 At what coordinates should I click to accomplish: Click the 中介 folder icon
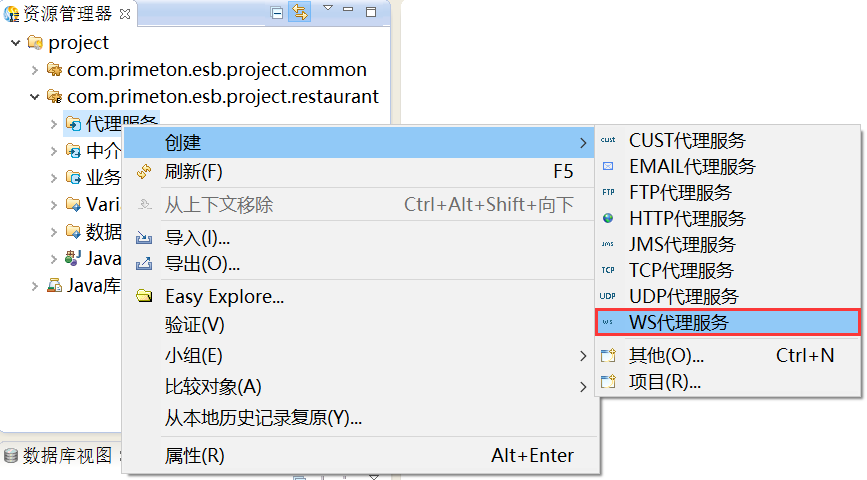[x=73, y=150]
